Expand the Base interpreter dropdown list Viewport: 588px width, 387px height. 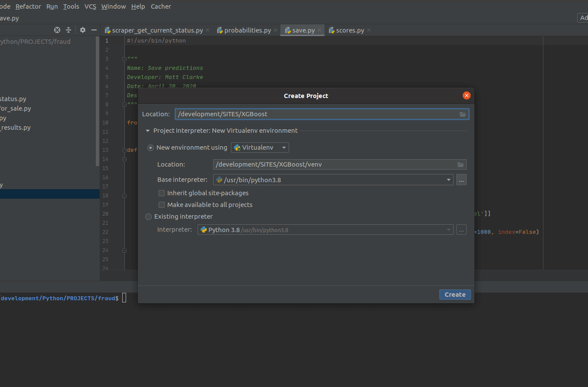coord(448,180)
